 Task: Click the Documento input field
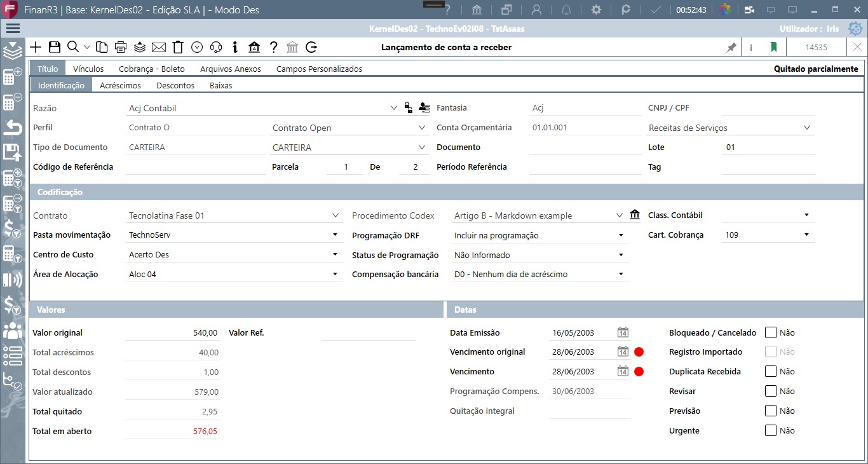[x=585, y=147]
